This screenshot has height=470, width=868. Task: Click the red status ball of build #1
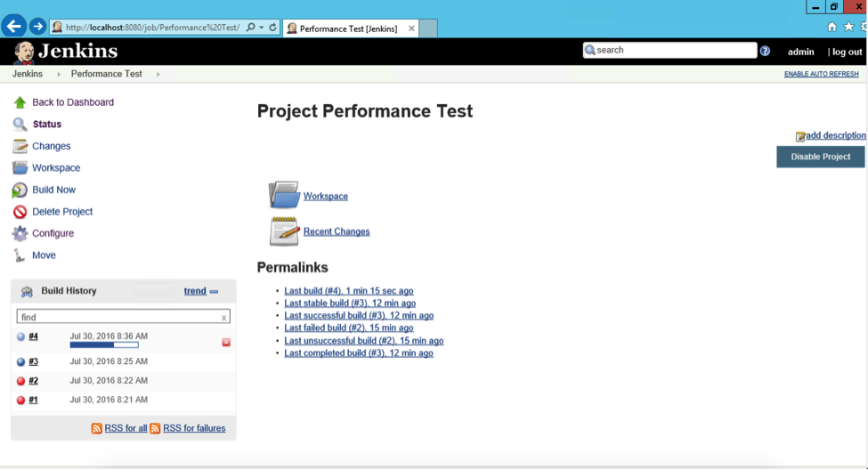point(20,400)
